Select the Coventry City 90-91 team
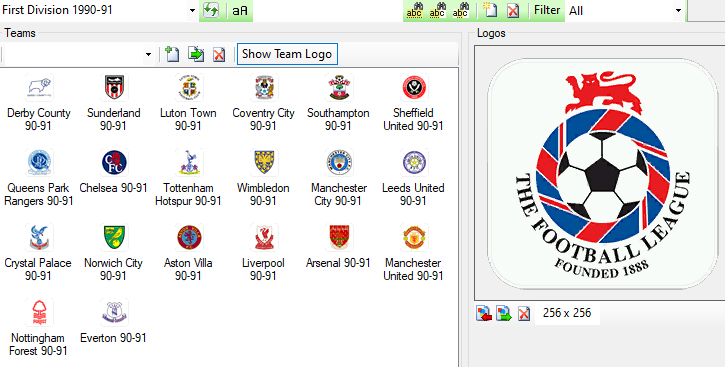The height and width of the screenshot is (367, 725). [x=264, y=103]
